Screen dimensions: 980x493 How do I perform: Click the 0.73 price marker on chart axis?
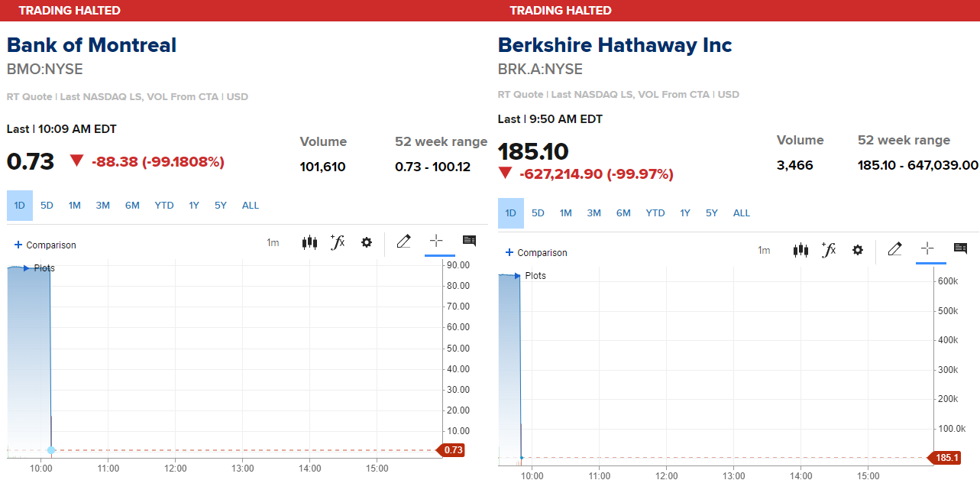451,450
